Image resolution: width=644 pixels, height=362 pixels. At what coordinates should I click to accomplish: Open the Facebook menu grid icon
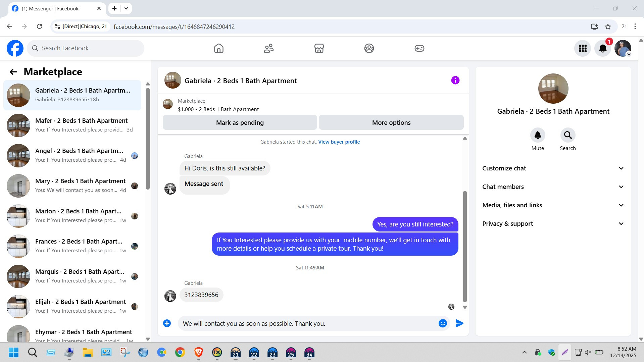(x=583, y=48)
